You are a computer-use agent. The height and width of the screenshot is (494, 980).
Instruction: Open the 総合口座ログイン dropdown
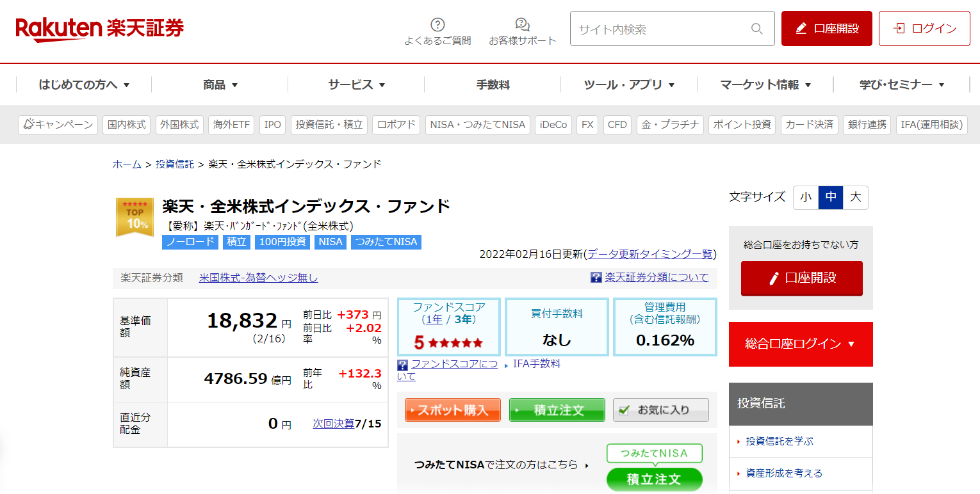click(x=801, y=344)
